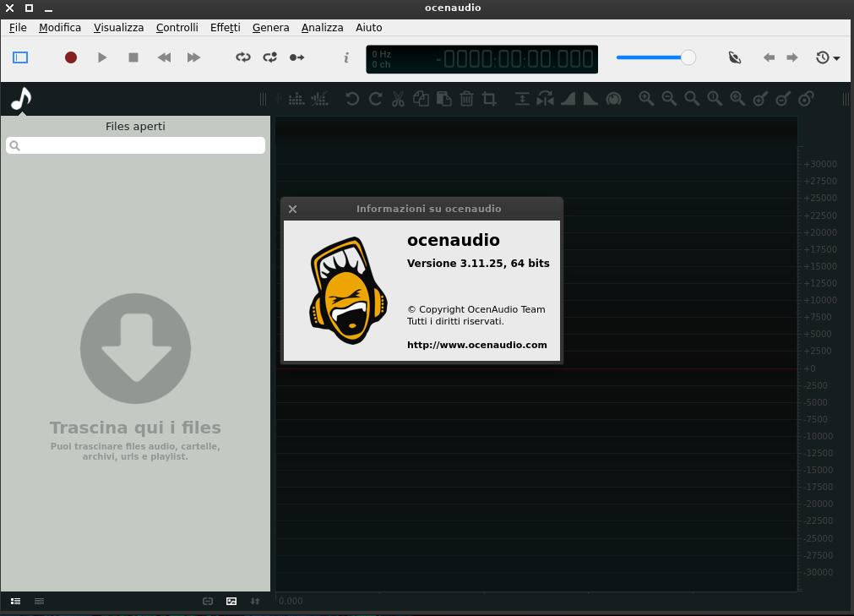Click the vertical zoom out icon
This screenshot has width=854, height=616.
784,99
